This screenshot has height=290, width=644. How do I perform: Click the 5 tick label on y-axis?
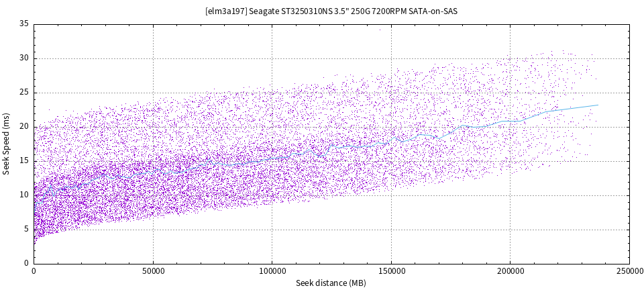tap(26, 230)
